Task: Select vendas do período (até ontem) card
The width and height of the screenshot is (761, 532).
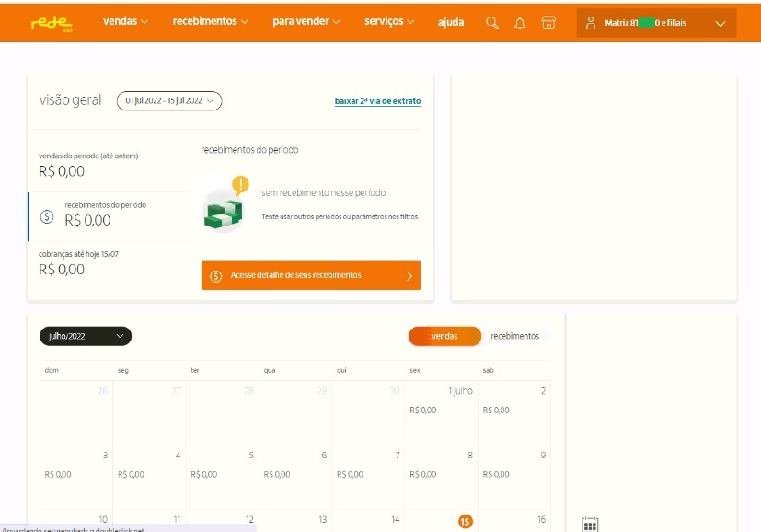Action: 110,165
